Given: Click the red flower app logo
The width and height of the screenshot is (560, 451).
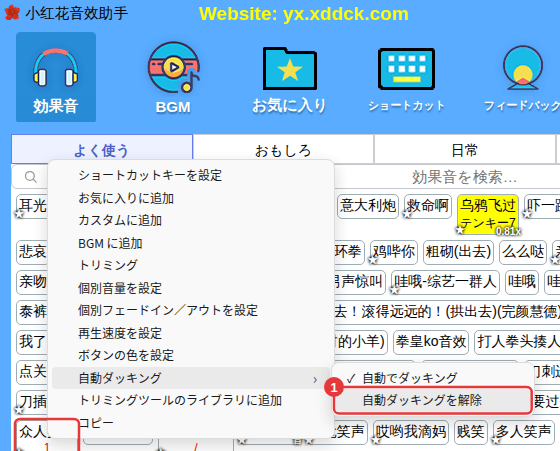Looking at the screenshot, I should pyautogui.click(x=12, y=12).
